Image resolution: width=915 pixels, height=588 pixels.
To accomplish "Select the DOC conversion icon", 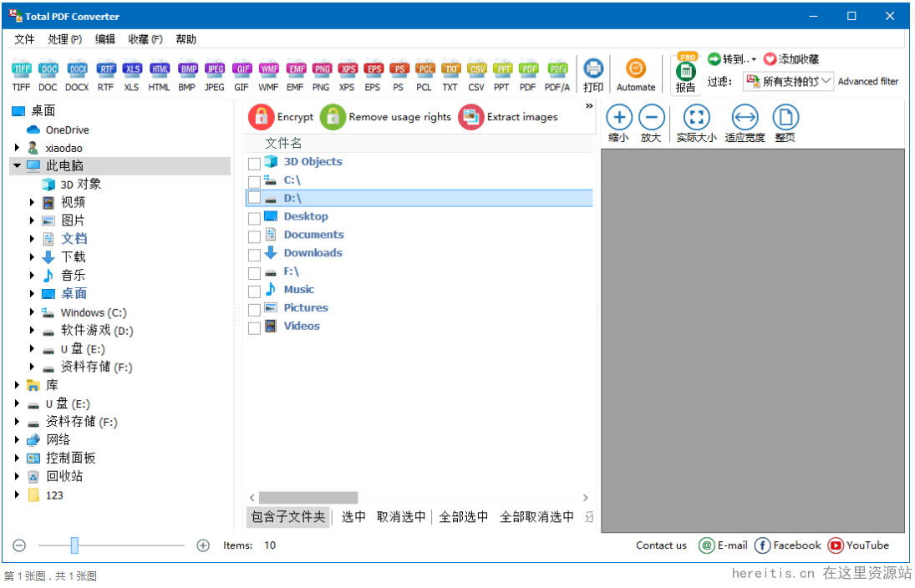I will [48, 69].
